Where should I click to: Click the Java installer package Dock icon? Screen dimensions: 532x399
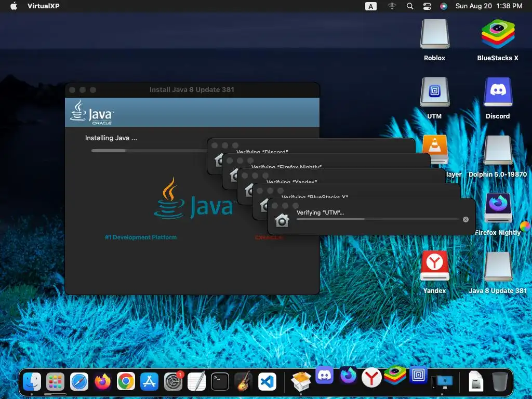(301, 381)
